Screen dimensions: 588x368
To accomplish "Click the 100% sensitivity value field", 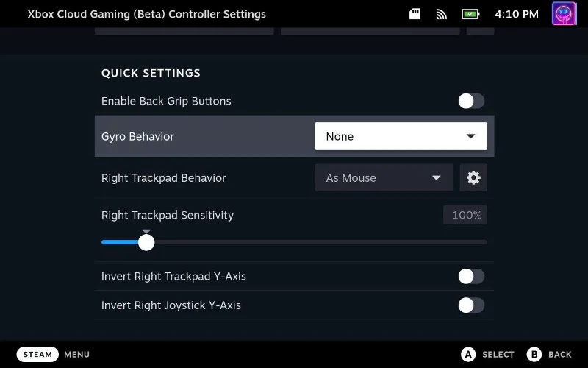I will (465, 216).
